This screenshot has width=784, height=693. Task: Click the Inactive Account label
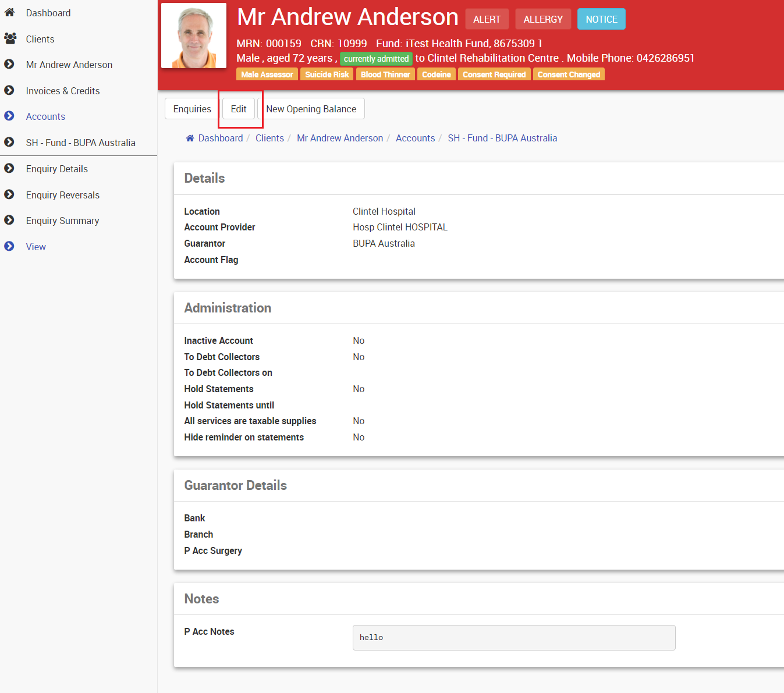pyautogui.click(x=218, y=340)
